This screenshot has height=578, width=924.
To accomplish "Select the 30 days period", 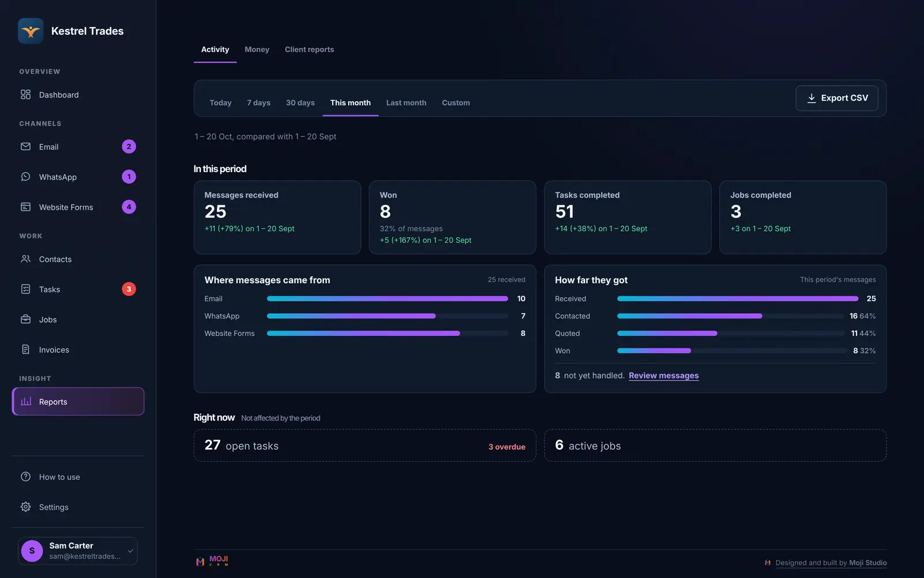I will click(x=300, y=103).
